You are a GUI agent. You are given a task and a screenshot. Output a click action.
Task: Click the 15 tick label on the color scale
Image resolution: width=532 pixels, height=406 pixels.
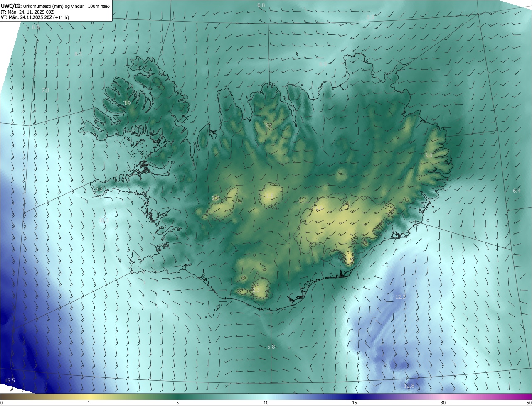point(355,403)
